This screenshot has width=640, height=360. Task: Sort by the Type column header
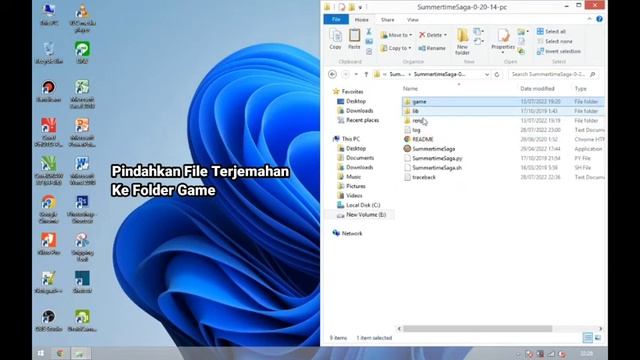tap(580, 89)
